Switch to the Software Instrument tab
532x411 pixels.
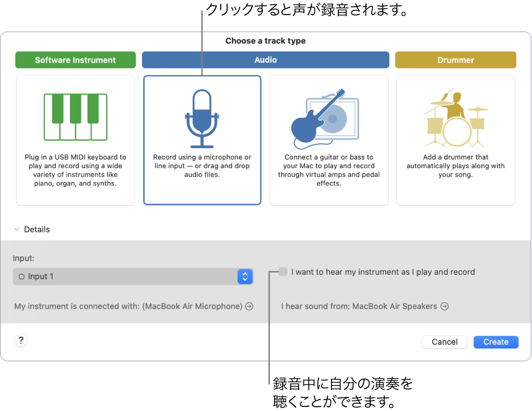click(75, 60)
